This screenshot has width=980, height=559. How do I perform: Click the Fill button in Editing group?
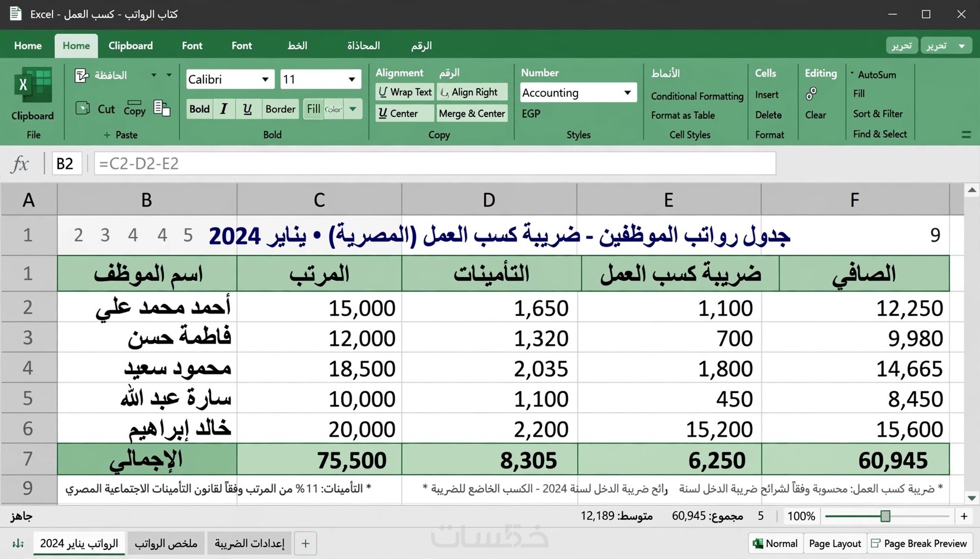[859, 93]
